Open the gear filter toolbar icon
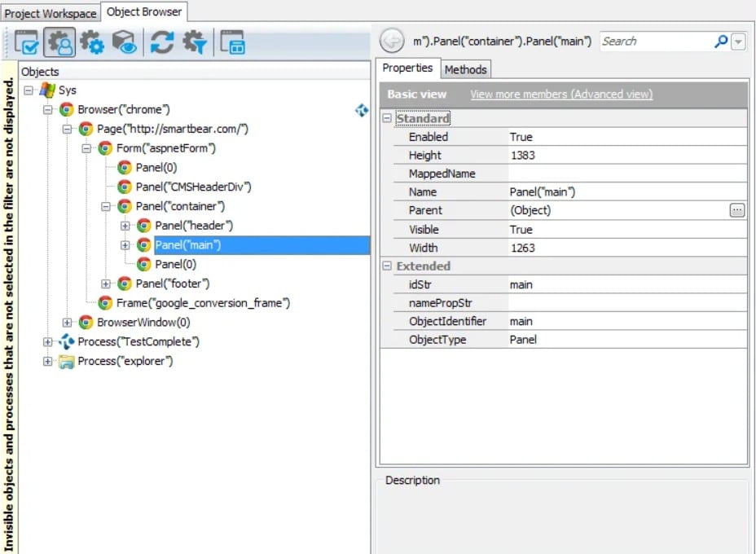The width and height of the screenshot is (756, 554). (195, 42)
